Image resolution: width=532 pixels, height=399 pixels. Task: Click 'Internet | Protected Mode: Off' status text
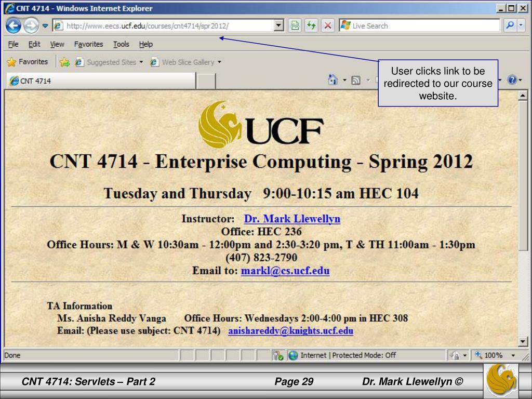click(x=348, y=355)
